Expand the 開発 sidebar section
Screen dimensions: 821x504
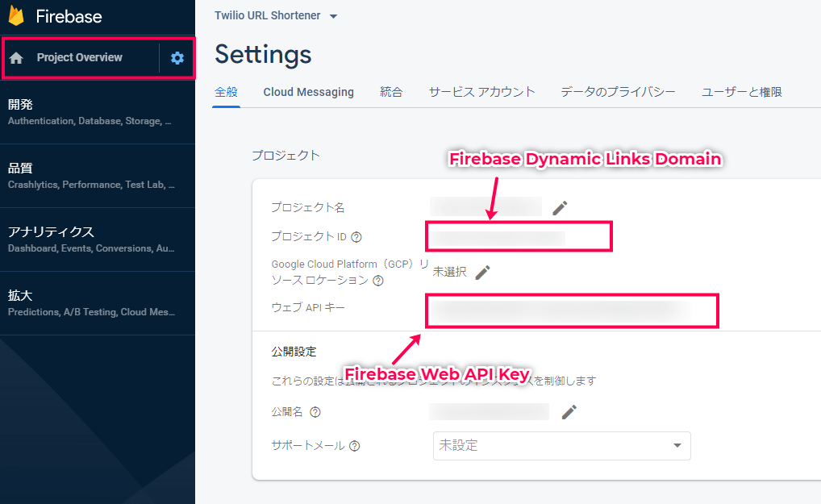tap(98, 113)
